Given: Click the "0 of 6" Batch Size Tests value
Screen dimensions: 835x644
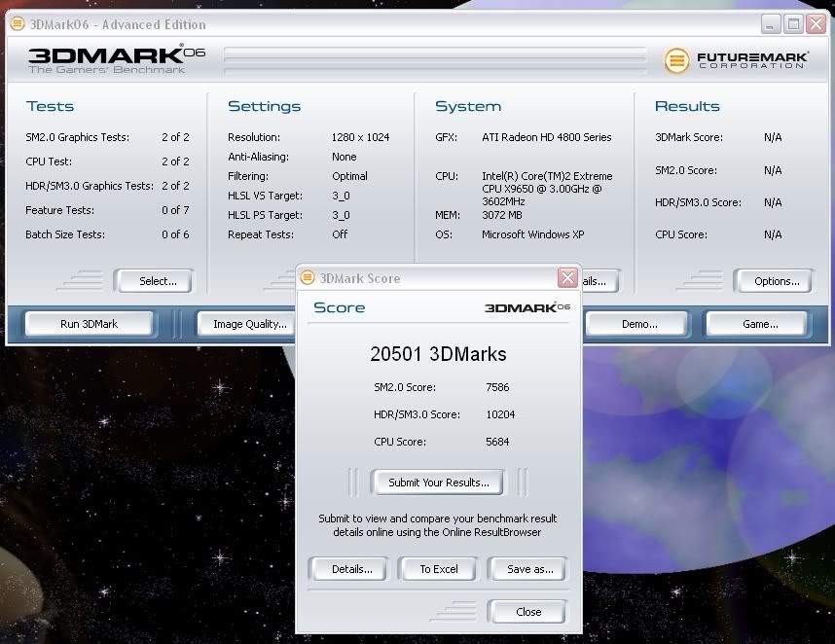Looking at the screenshot, I should click(175, 234).
